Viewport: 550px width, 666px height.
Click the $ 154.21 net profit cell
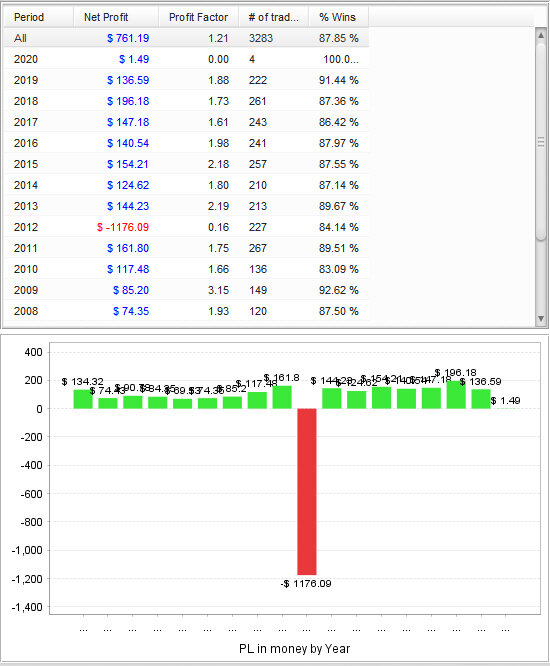click(128, 164)
